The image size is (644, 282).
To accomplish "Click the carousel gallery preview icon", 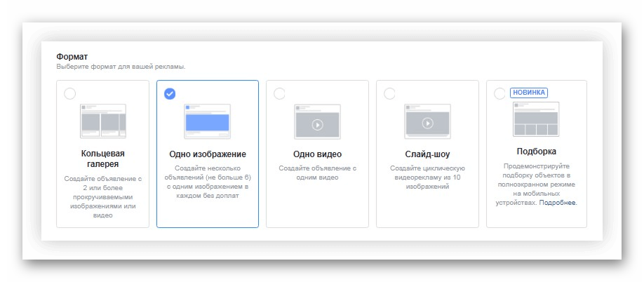I will tap(102, 121).
